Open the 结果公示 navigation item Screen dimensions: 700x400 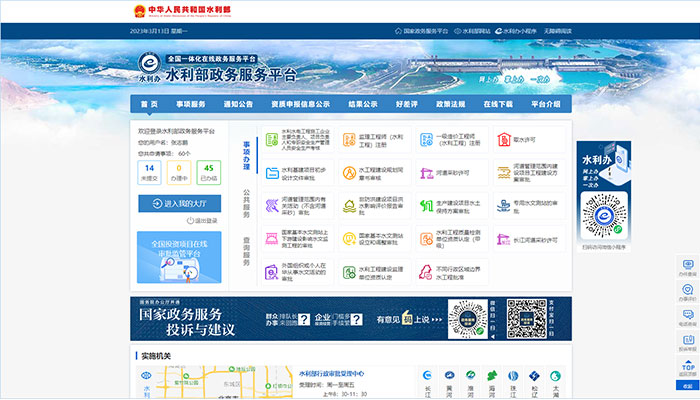[x=363, y=104]
